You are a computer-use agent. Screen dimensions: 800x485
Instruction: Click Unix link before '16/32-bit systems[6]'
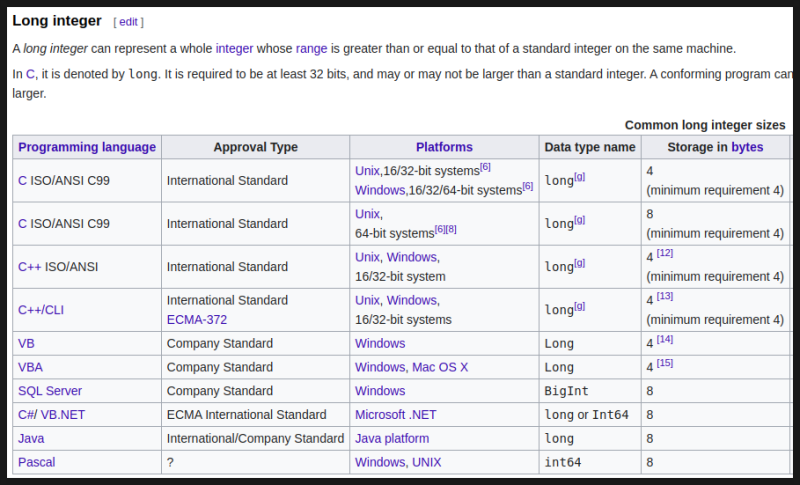pyautogui.click(x=367, y=171)
